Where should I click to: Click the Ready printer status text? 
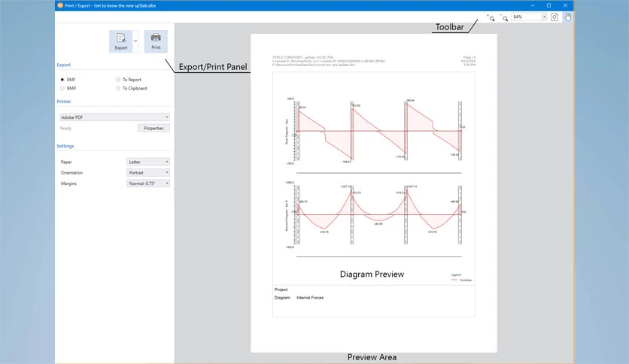click(x=65, y=129)
